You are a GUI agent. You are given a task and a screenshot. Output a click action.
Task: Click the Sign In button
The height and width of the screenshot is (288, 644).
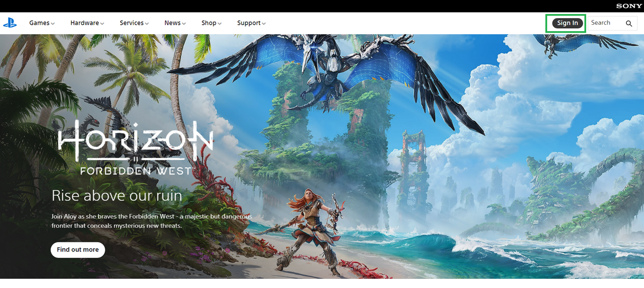tap(567, 23)
